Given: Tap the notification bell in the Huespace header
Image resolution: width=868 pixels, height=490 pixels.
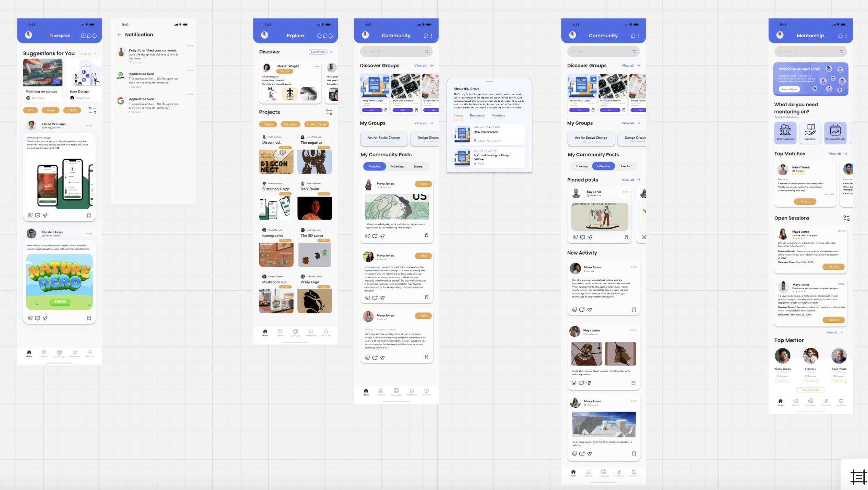Looking at the screenshot, I should click(x=95, y=35).
